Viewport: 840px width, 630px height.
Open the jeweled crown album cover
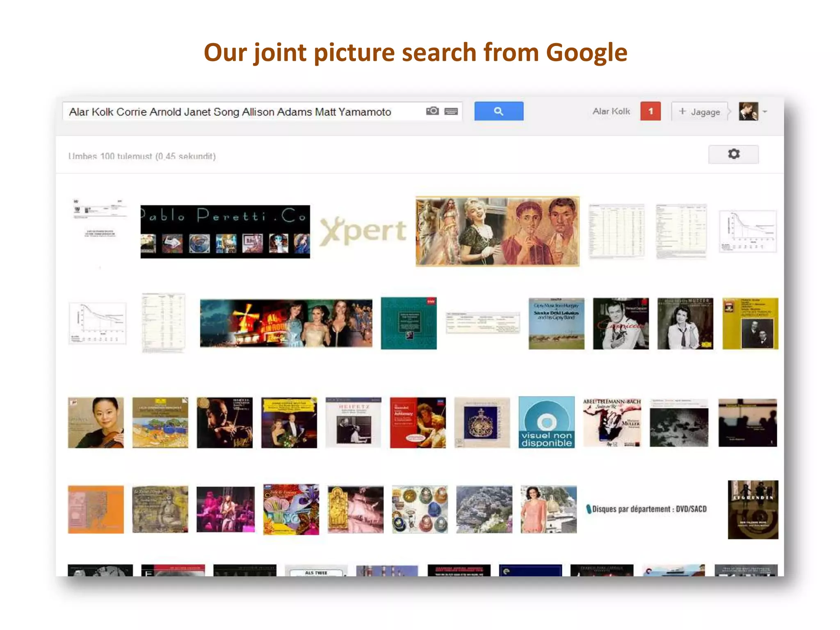pos(482,422)
